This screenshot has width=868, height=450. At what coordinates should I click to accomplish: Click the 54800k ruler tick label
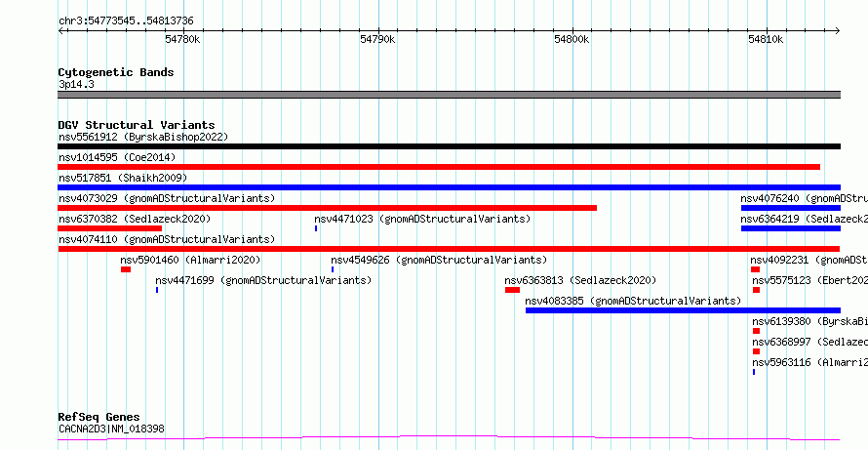(572, 40)
